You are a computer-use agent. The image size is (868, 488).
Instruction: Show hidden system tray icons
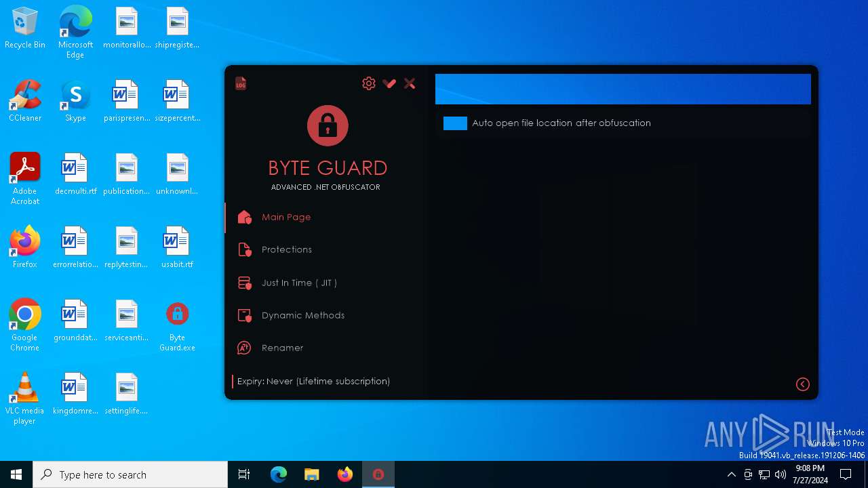click(x=731, y=474)
